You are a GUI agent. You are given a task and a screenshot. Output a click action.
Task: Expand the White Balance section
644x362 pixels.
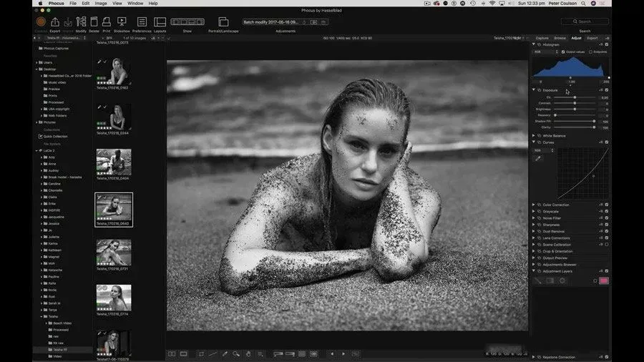tap(534, 136)
